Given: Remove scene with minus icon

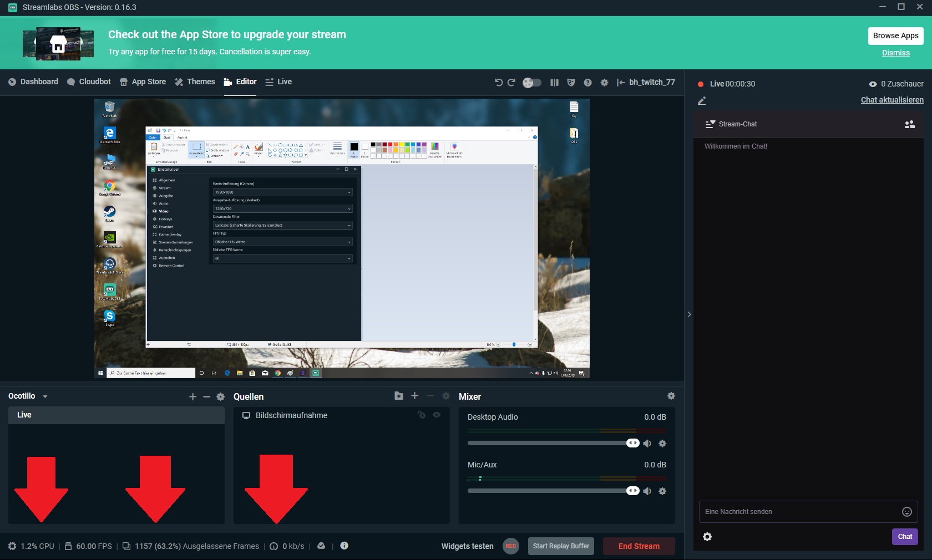Looking at the screenshot, I should point(206,396).
